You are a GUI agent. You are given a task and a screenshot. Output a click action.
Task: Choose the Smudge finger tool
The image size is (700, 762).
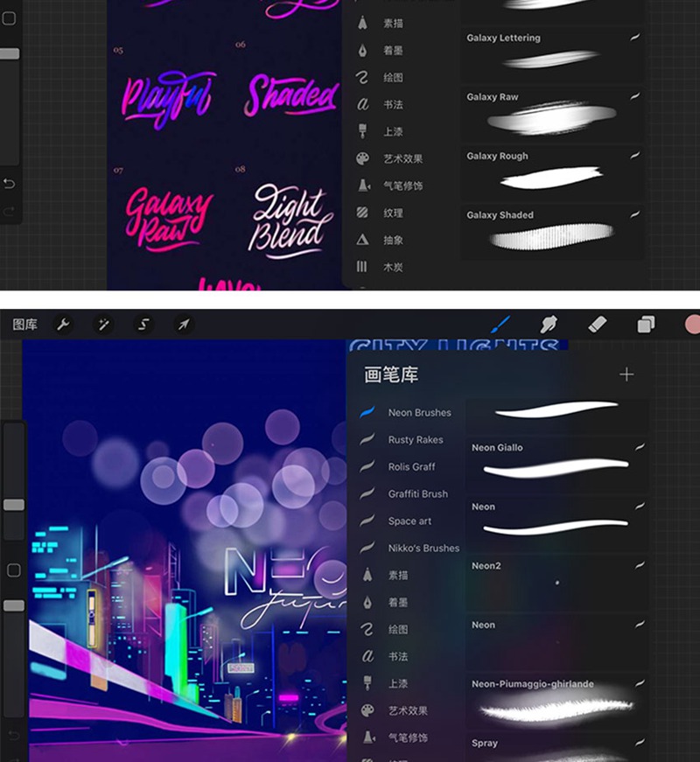tap(549, 325)
